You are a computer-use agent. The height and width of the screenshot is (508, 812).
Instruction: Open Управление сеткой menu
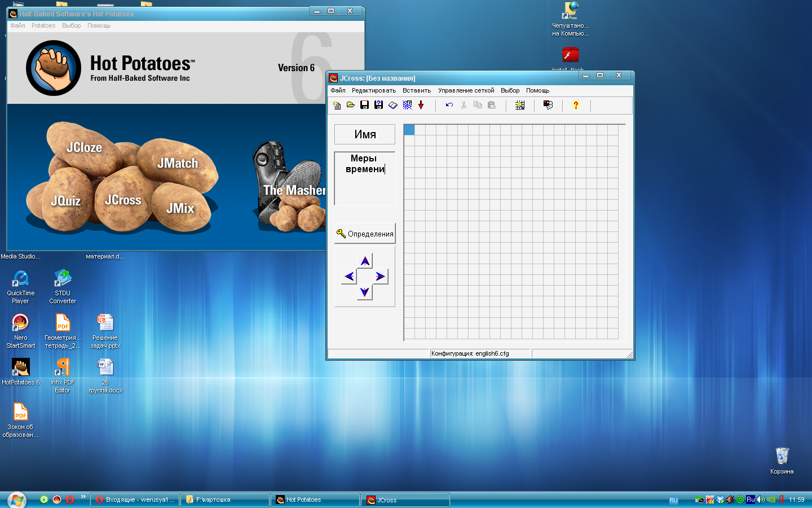[x=466, y=90]
